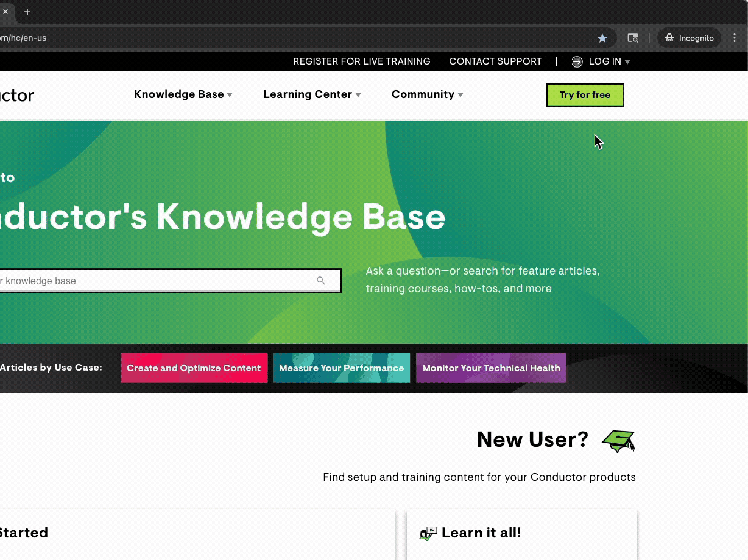Open Measure Your Performance articles

[x=341, y=368]
